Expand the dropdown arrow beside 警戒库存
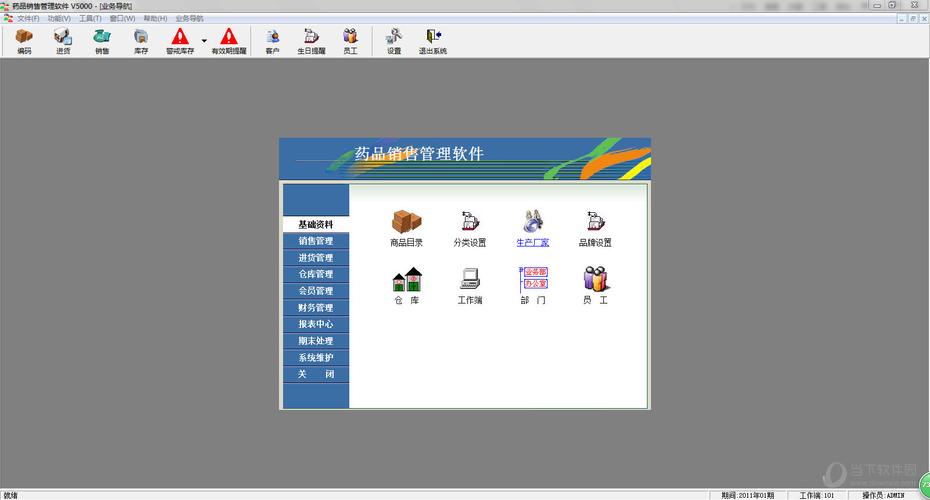The image size is (930, 500). coord(204,41)
